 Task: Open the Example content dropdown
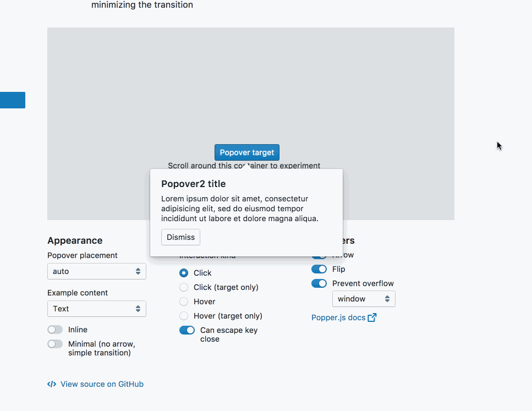click(96, 309)
